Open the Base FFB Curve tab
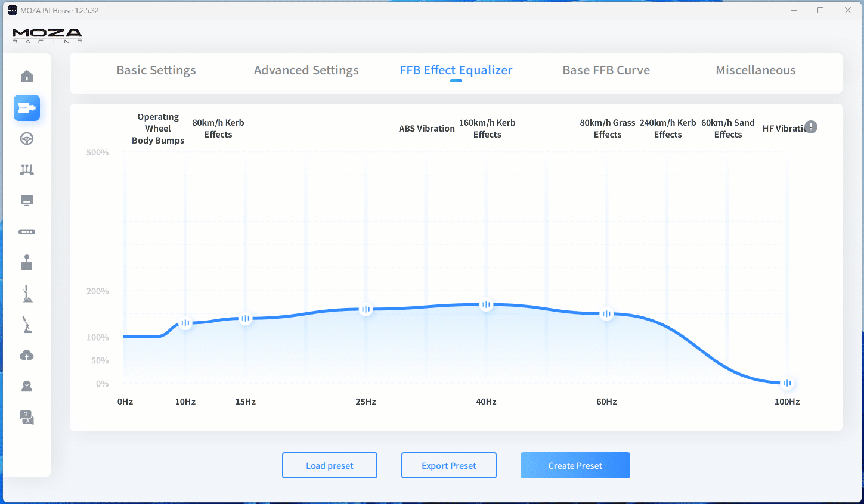Viewport: 864px width, 504px height. 606,70
